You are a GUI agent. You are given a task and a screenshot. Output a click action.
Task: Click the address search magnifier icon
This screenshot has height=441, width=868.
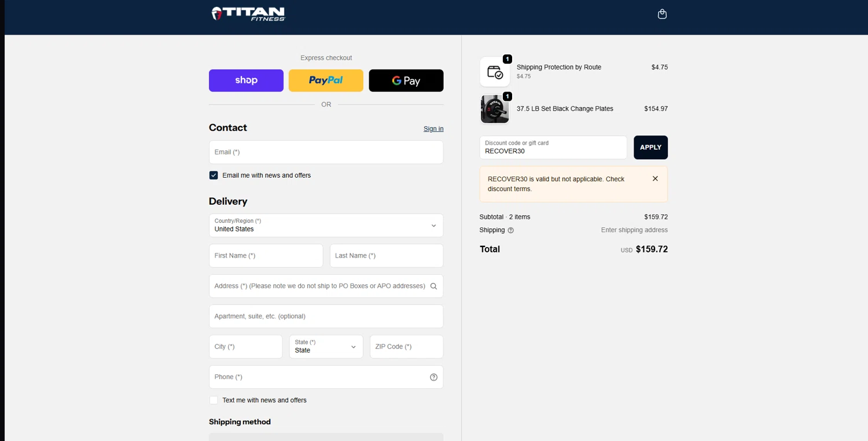click(x=433, y=286)
